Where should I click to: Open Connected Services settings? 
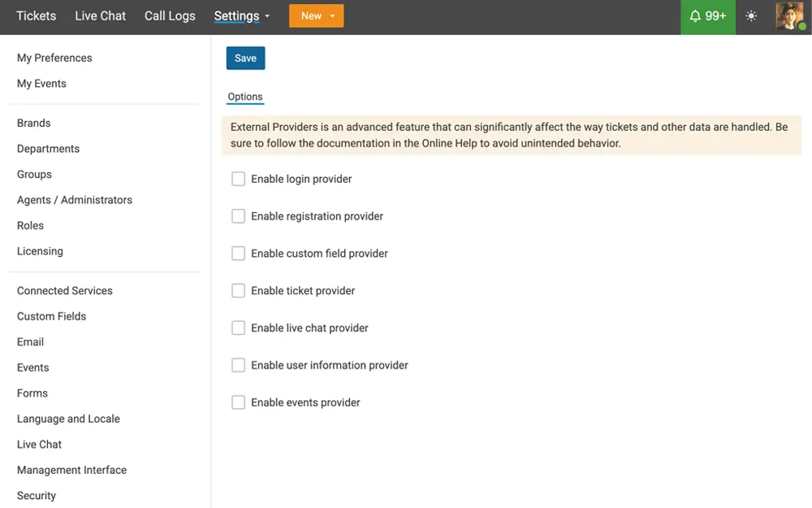pyautogui.click(x=65, y=291)
